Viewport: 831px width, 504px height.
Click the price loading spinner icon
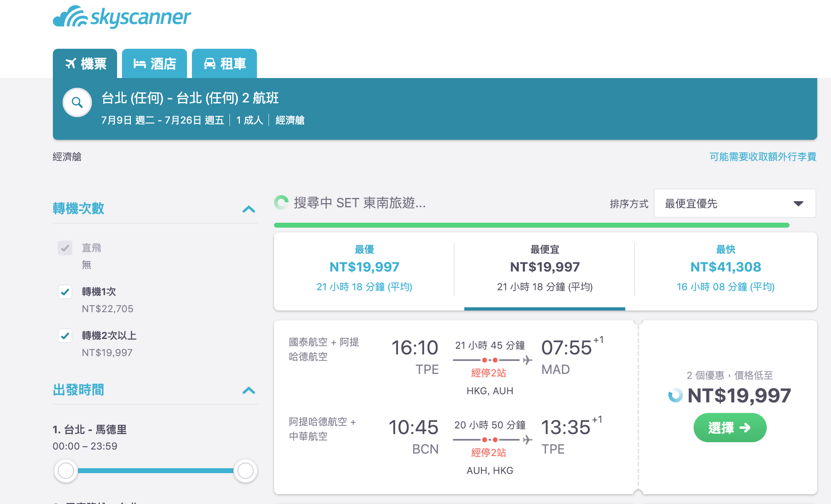675,395
